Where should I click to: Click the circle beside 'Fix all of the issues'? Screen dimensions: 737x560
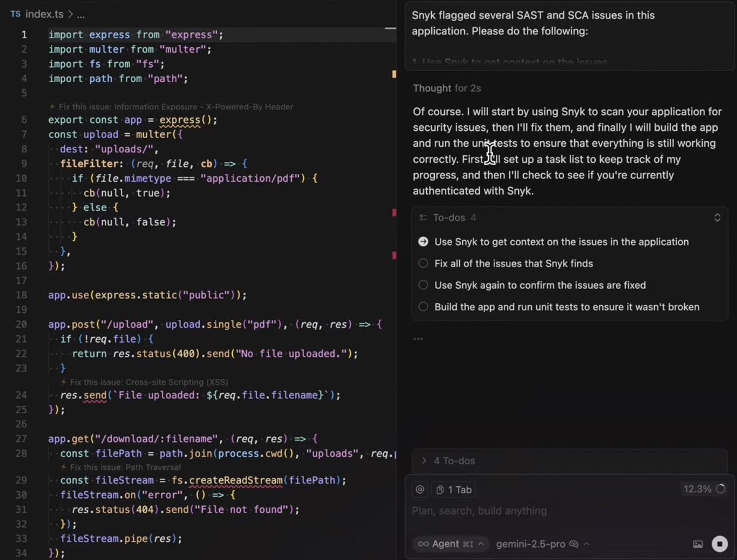(x=423, y=263)
